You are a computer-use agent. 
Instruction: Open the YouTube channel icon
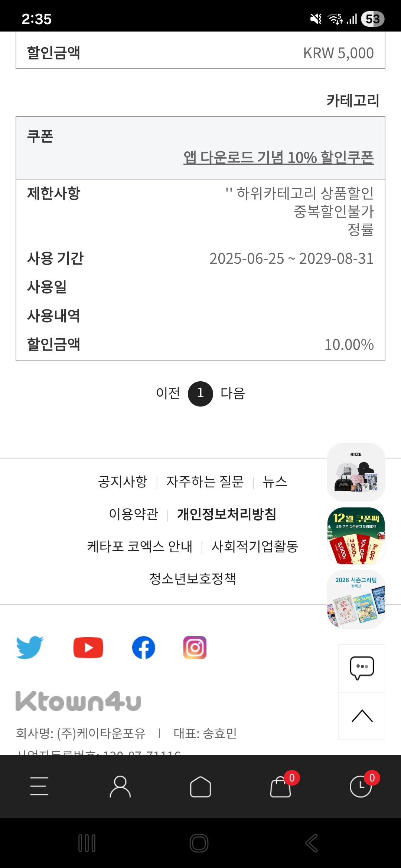(88, 648)
